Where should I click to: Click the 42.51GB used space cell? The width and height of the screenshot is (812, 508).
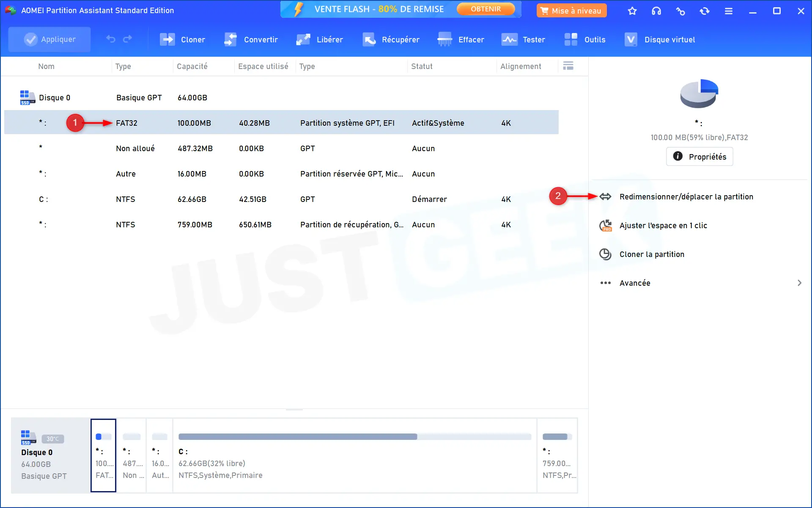point(252,199)
